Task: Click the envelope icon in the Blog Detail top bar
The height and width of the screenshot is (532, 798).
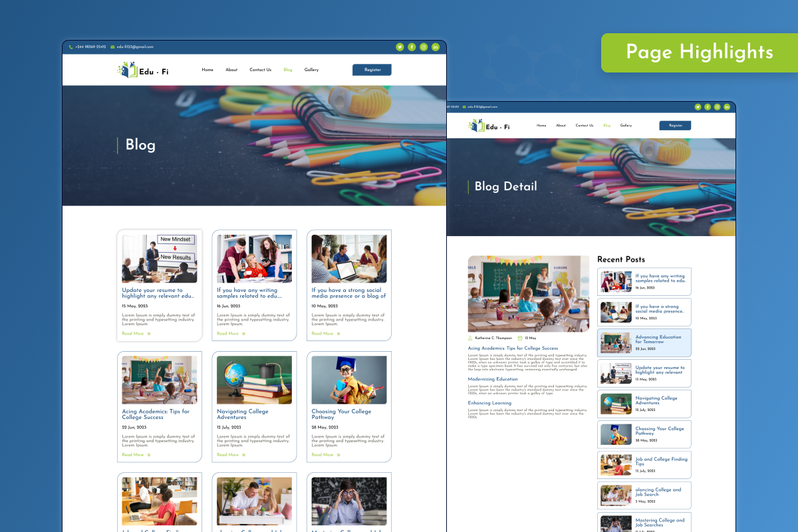Action: pyautogui.click(x=463, y=106)
